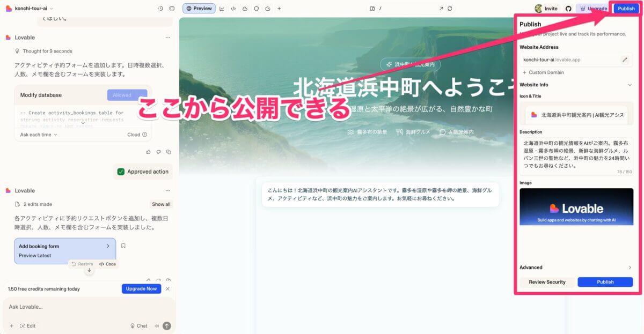Click the Upgrade Now button
644x334 pixels.
[141, 288]
